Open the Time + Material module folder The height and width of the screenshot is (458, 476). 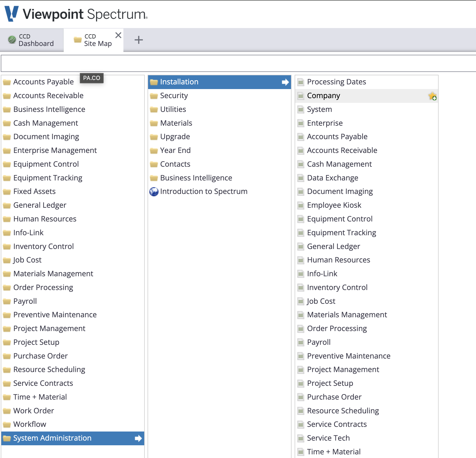click(x=73, y=397)
